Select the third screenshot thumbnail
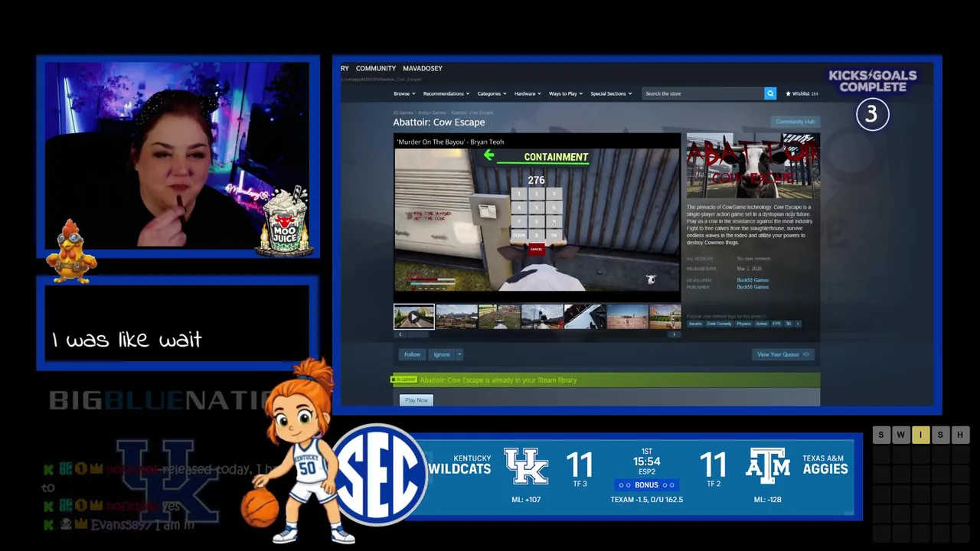 click(499, 317)
